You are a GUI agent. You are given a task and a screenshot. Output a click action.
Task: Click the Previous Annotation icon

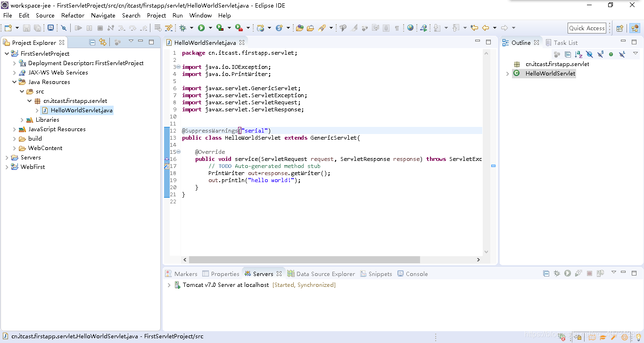click(456, 28)
